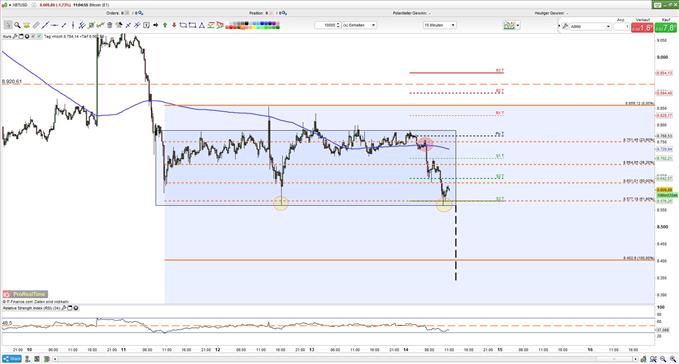Select the vertical line tool
The image size is (679, 364).
(73, 25)
